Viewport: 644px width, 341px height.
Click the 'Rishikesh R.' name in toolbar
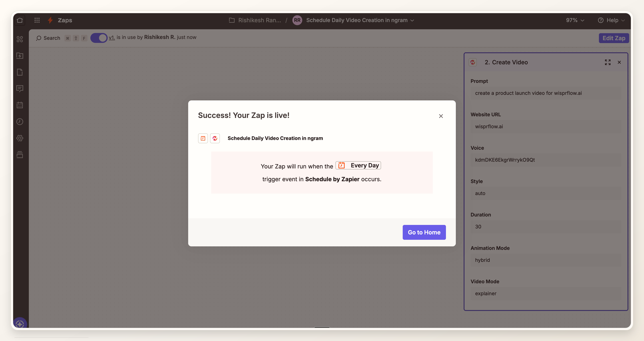(160, 37)
